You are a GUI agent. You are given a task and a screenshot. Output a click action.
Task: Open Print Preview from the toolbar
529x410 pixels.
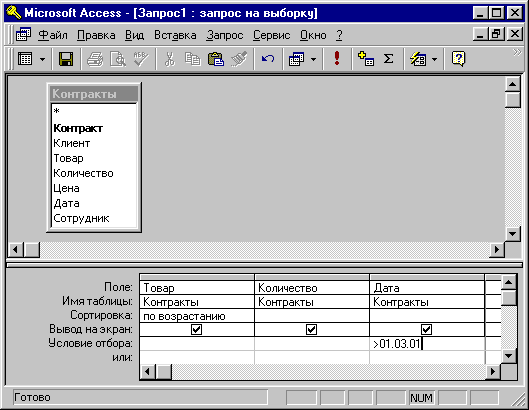click(118, 59)
